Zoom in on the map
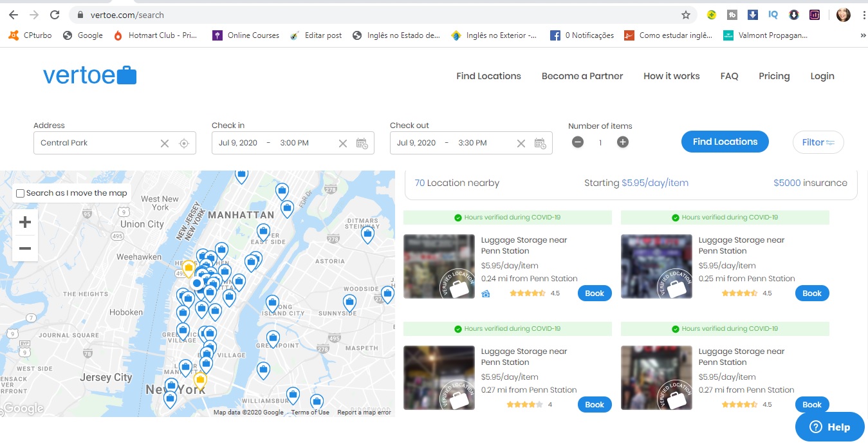The width and height of the screenshot is (868, 446). coord(25,223)
